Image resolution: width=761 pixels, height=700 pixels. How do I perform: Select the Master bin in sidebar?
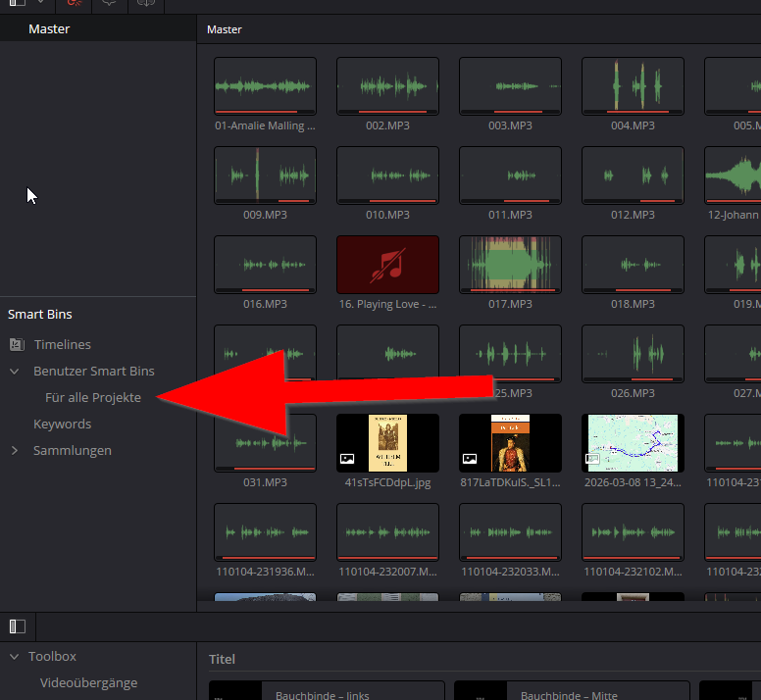click(49, 29)
